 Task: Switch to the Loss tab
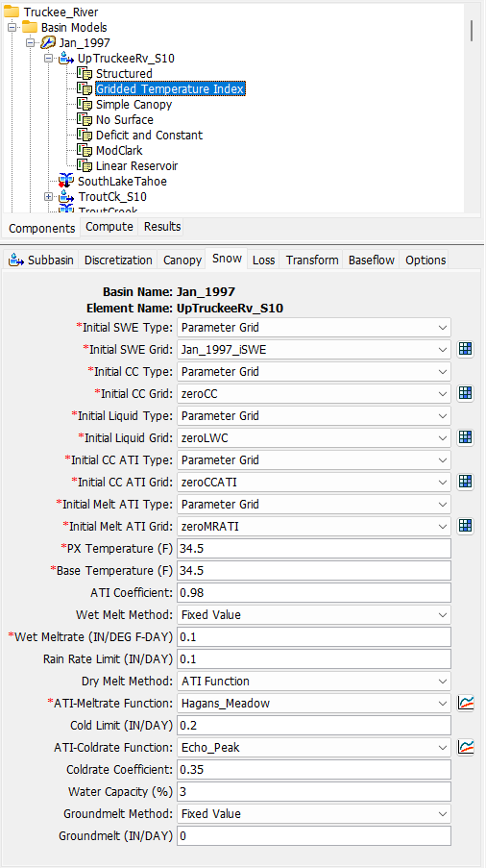264,260
